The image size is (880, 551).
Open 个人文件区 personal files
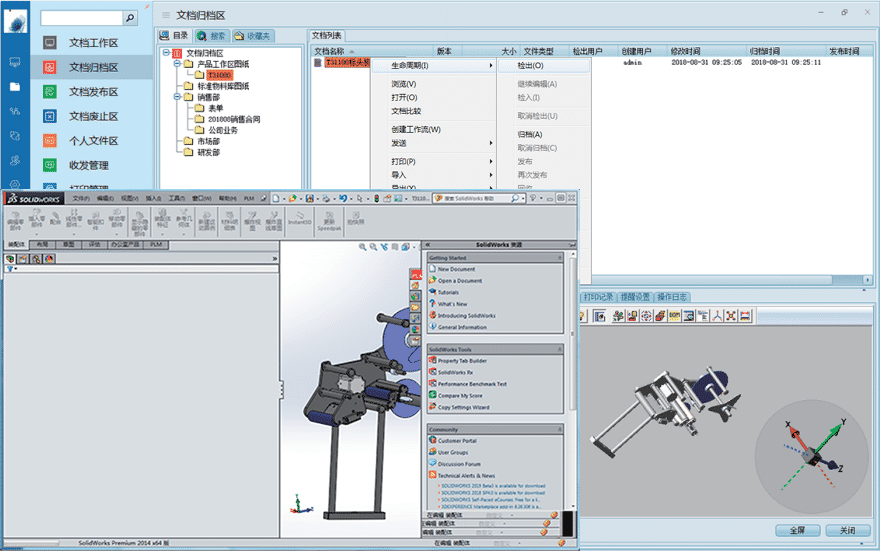[x=93, y=141]
